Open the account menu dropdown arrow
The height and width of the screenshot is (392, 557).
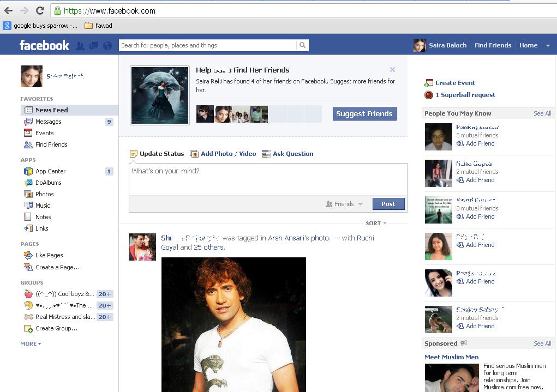[x=548, y=46]
